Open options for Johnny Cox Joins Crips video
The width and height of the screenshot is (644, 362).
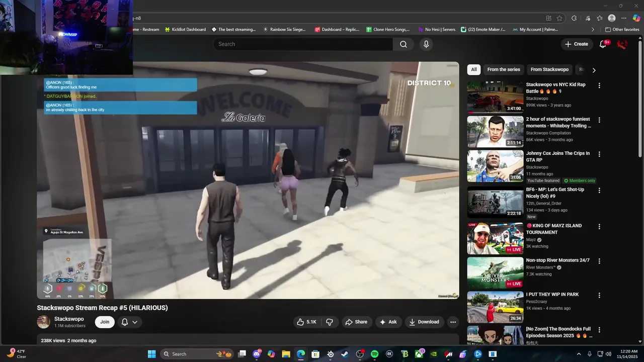point(599,154)
